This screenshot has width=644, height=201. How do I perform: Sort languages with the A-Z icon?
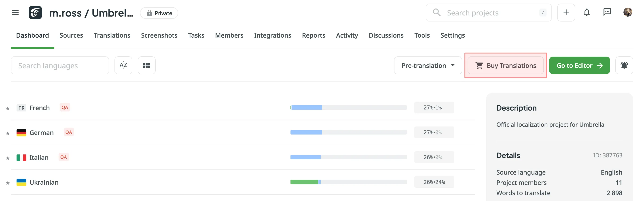point(123,65)
